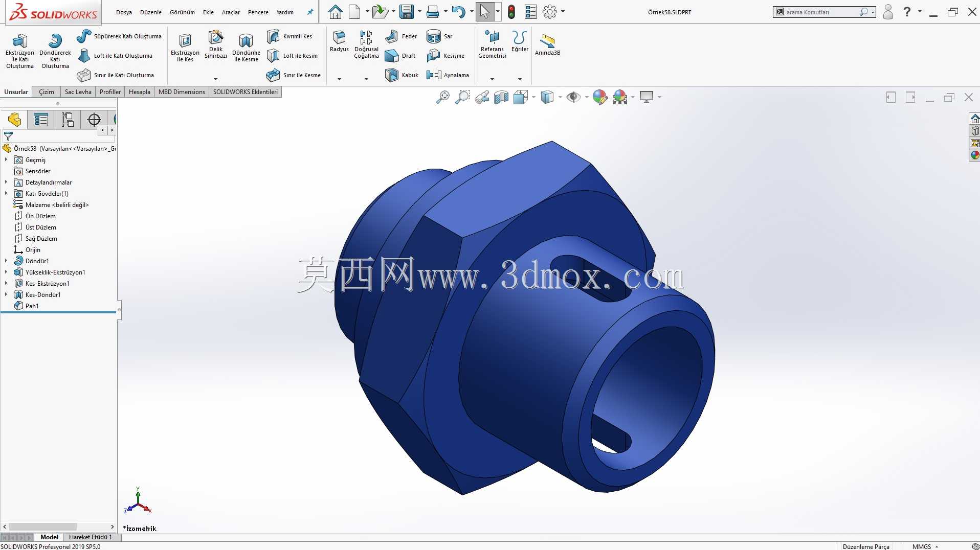Choose Kıvrımlı Kes command
Screen dimensions: 980x550
click(289, 36)
